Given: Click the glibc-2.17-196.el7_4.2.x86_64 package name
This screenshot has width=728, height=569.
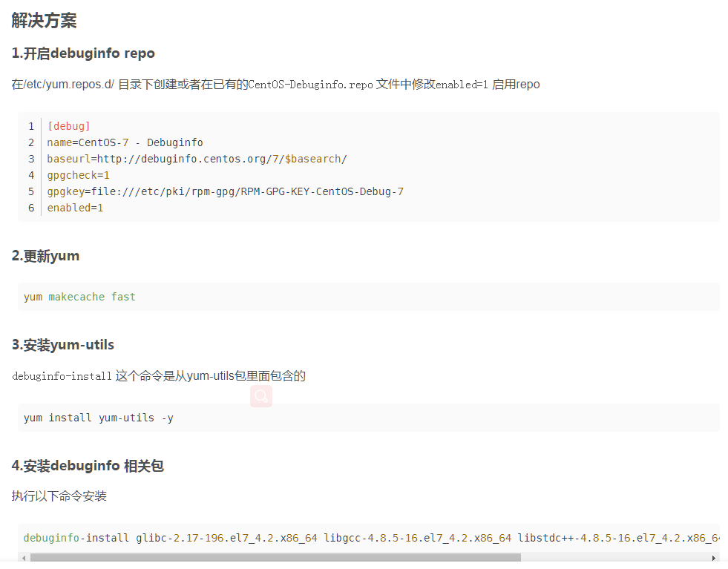Looking at the screenshot, I should pos(225,537).
